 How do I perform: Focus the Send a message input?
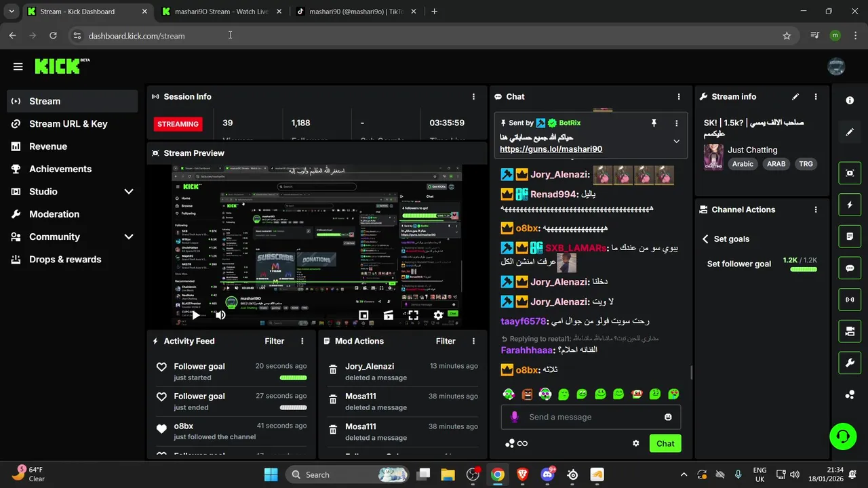tap(591, 417)
